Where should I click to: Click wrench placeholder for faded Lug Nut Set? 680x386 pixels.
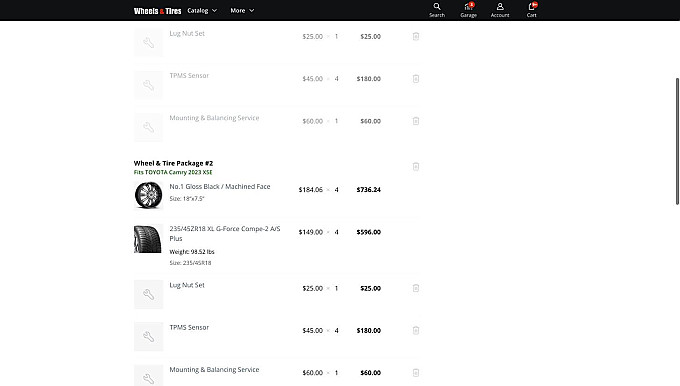(x=148, y=43)
